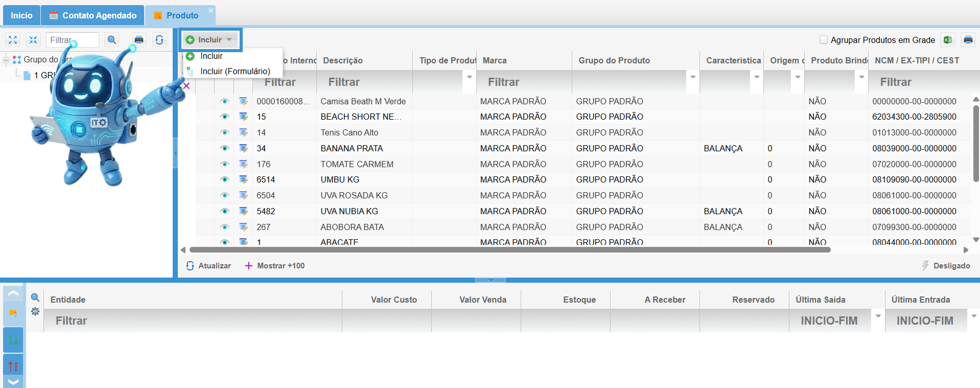Image resolution: width=980 pixels, height=388 pixels.
Task: Click the refresh icon in tree toolbar
Action: pyautogui.click(x=159, y=40)
